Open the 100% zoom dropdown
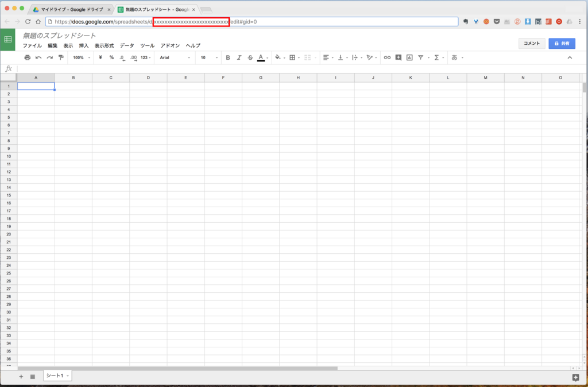 pos(82,58)
